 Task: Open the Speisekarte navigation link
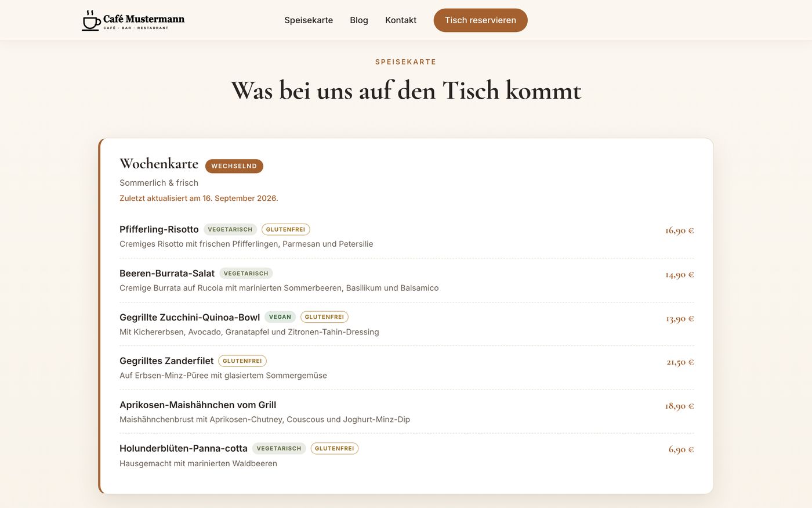pos(309,20)
